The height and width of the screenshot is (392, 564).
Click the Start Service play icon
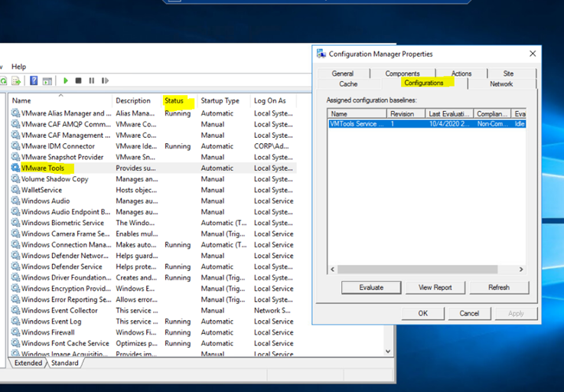[66, 80]
